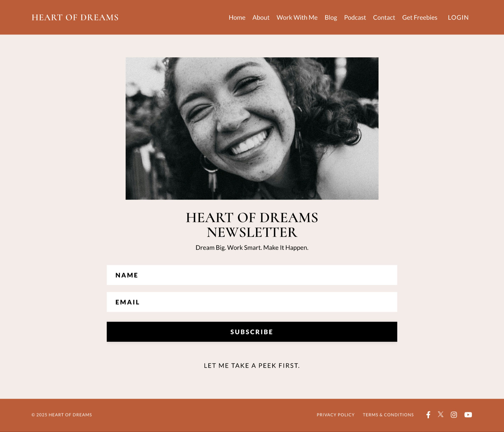Select Get Freebies in navigation

tap(419, 17)
